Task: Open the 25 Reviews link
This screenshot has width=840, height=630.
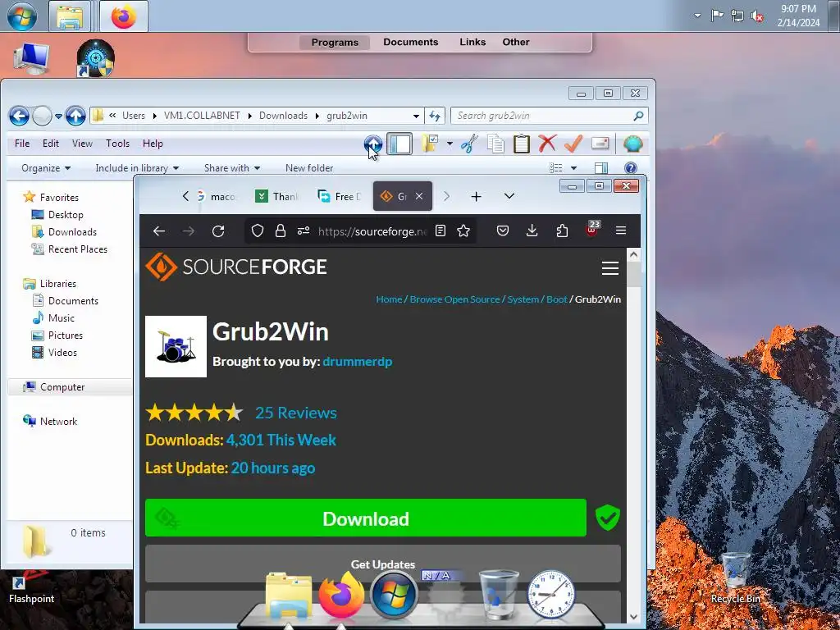Action: coord(295,413)
